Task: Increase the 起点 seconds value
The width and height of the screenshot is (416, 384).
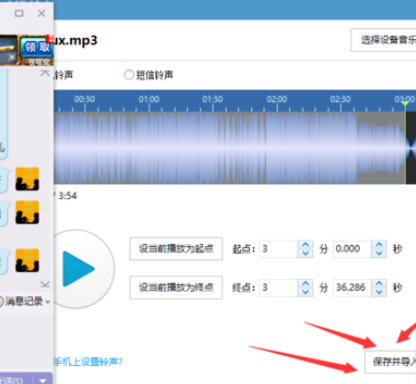Action: (x=379, y=245)
